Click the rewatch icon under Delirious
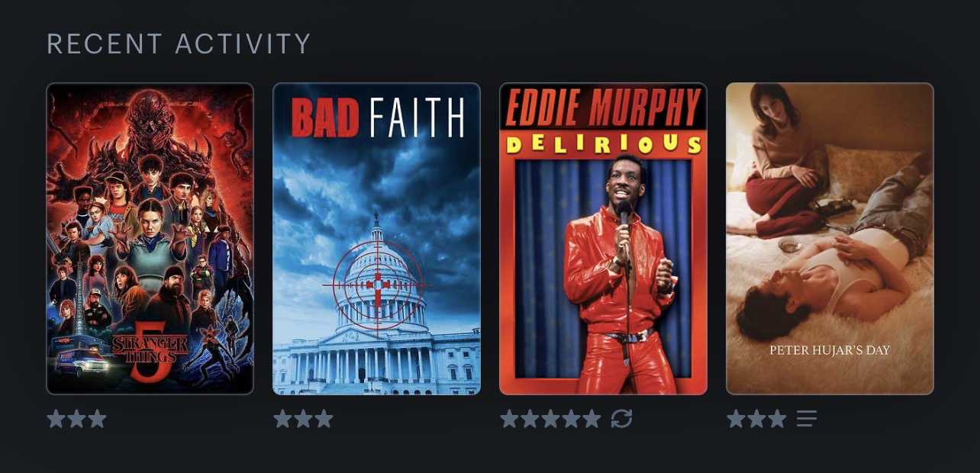The image size is (980, 473). click(x=621, y=418)
